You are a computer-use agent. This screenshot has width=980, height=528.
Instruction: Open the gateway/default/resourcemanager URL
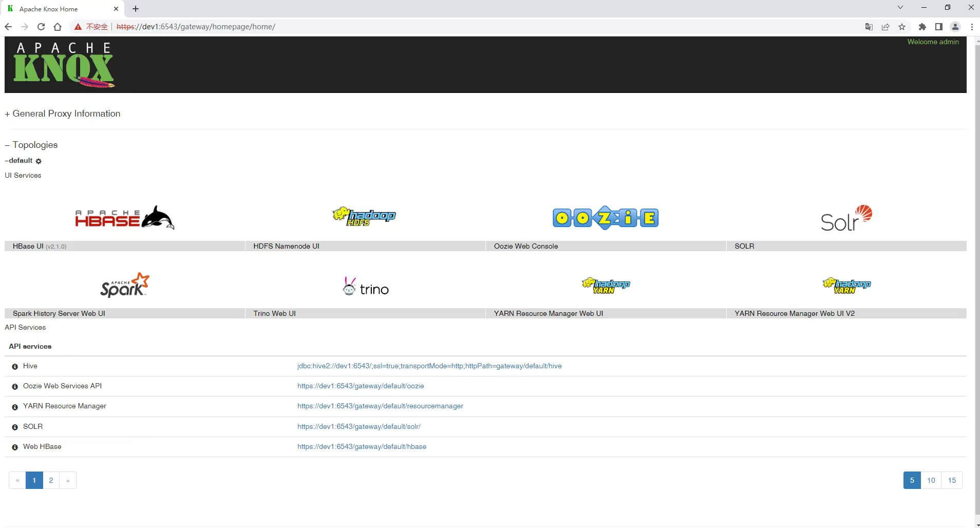380,406
